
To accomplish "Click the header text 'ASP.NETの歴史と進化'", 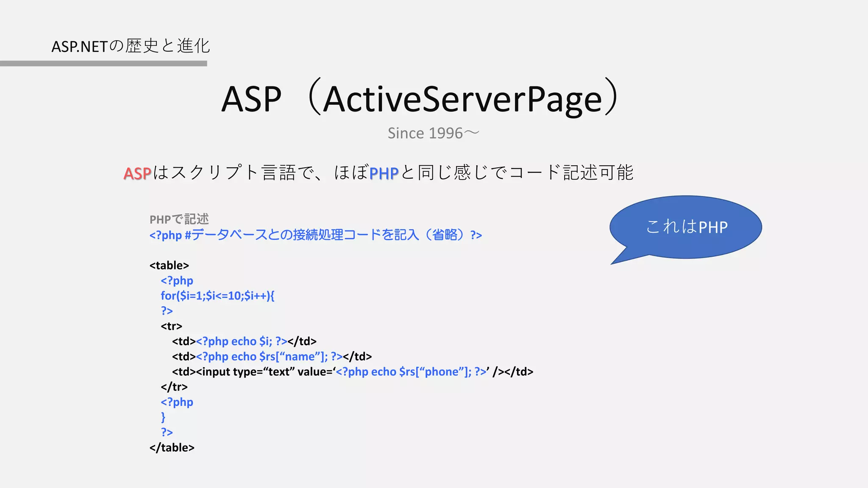I will (x=131, y=46).
